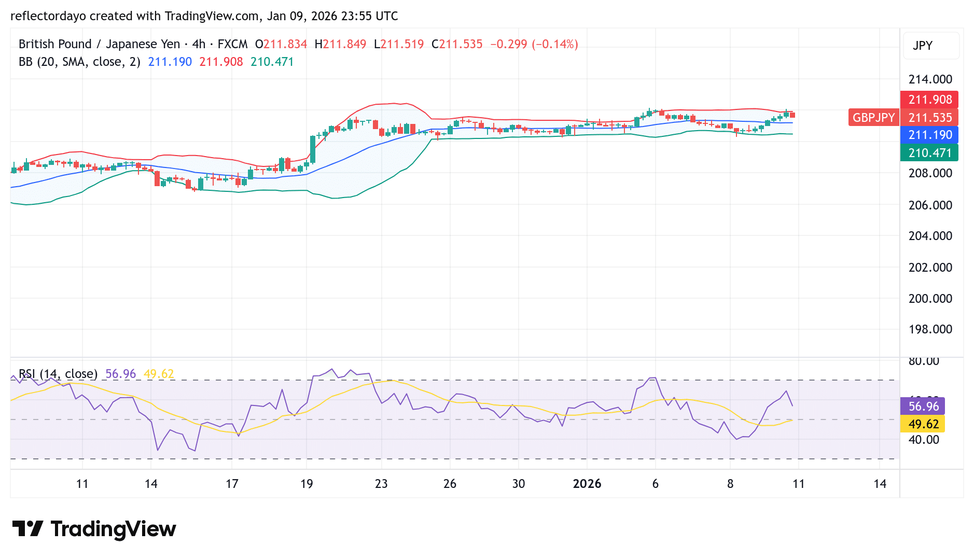Click the 2026 label on the time axis
974x560 pixels.
pyautogui.click(x=588, y=484)
